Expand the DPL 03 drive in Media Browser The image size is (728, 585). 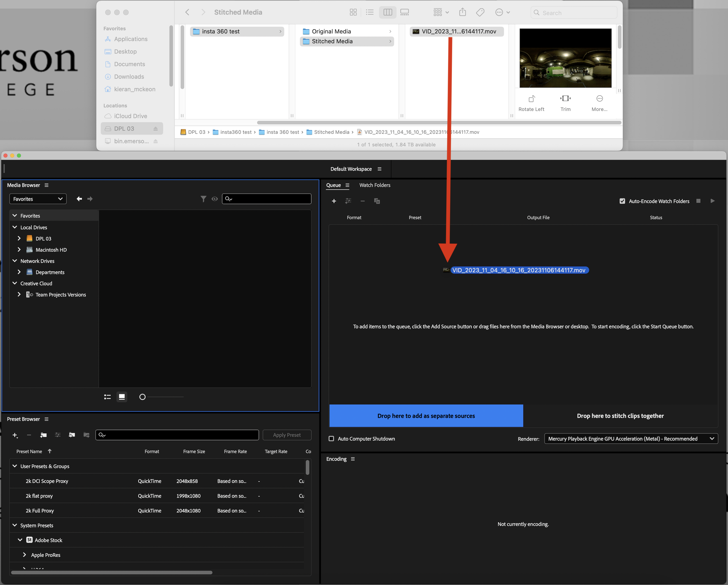click(19, 239)
